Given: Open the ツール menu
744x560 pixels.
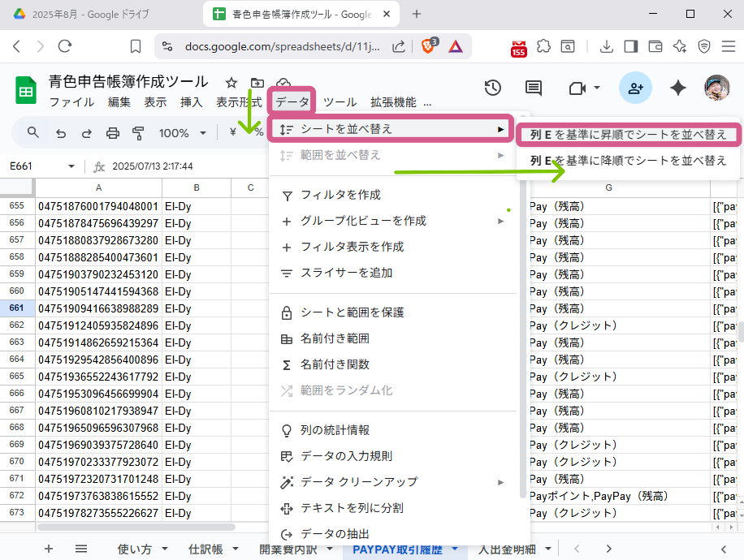Looking at the screenshot, I should [x=340, y=101].
